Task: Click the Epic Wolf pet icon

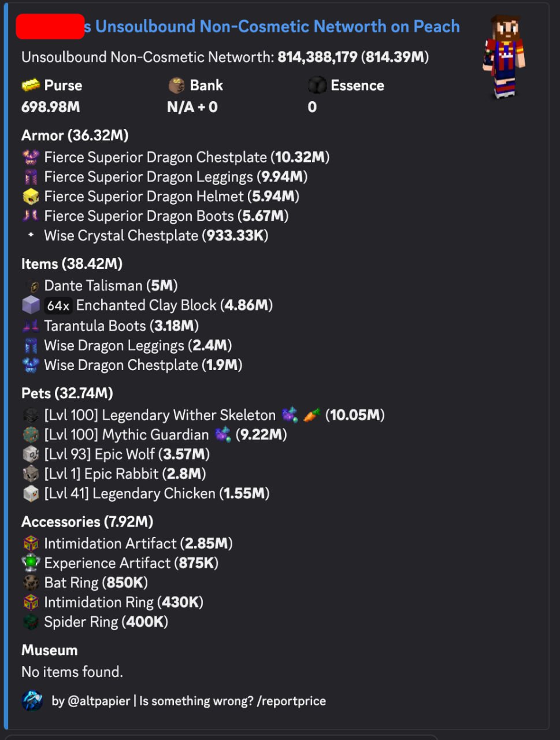Action: (x=31, y=454)
